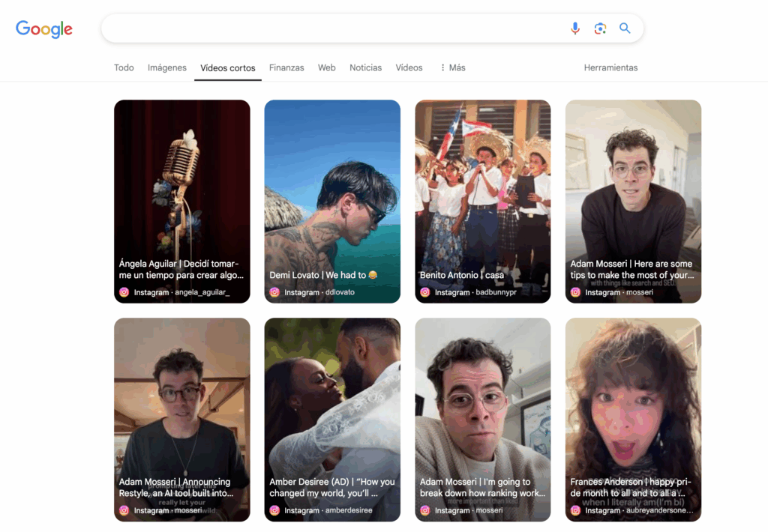The image size is (768, 532).
Task: Click Instagram icon on ranking breakdown card
Action: tap(425, 510)
